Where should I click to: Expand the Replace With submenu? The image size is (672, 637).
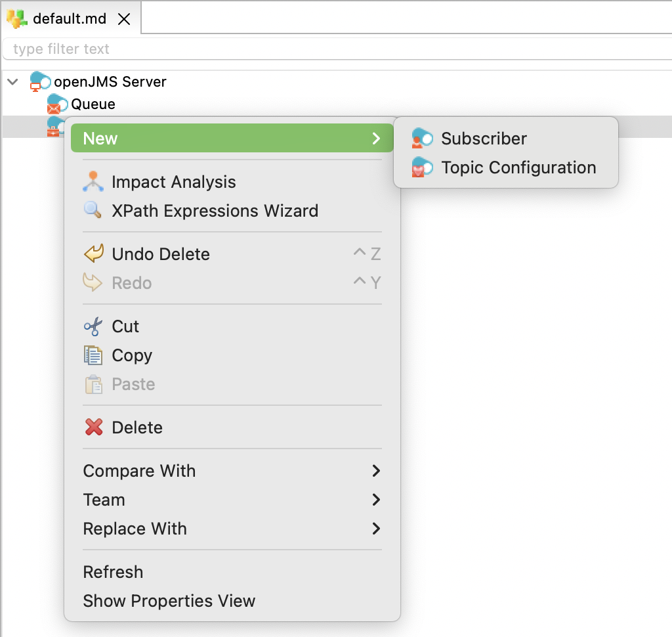(x=376, y=529)
